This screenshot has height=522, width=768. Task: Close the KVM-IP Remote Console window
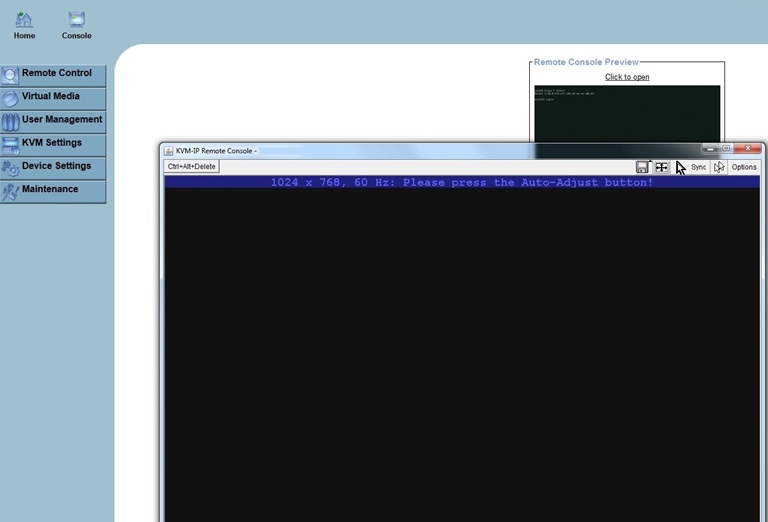[747, 149]
